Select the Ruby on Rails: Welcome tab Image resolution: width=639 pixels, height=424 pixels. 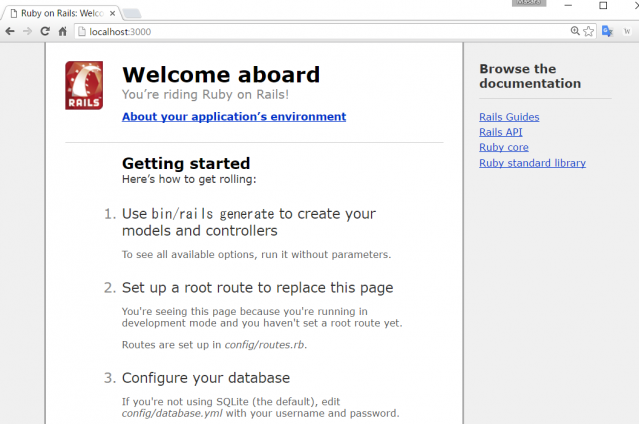pyautogui.click(x=61, y=13)
